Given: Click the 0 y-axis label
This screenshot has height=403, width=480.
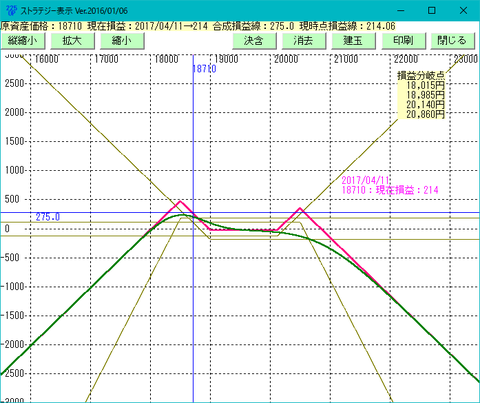Looking at the screenshot, I should tap(7, 229).
